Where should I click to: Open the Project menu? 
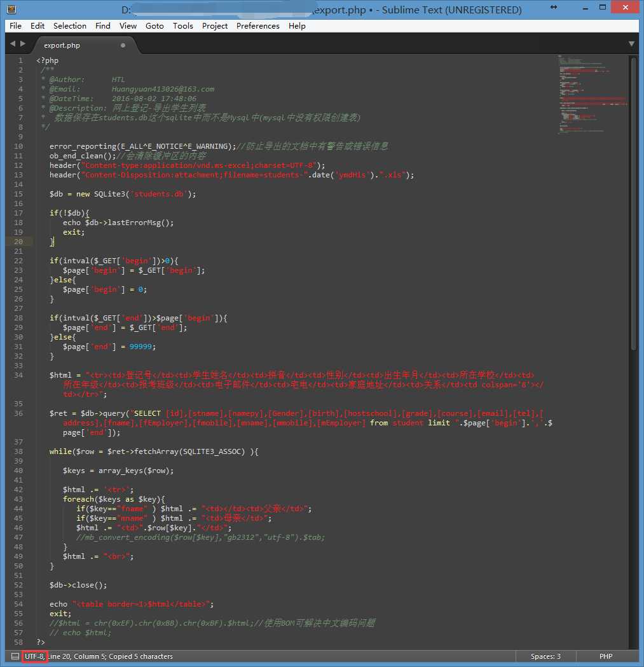click(x=215, y=26)
